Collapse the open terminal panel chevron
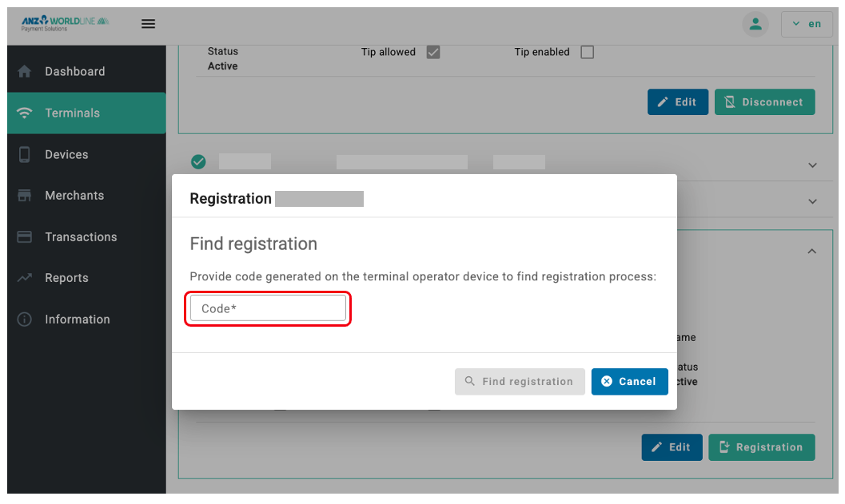845x504 pixels. click(x=812, y=252)
